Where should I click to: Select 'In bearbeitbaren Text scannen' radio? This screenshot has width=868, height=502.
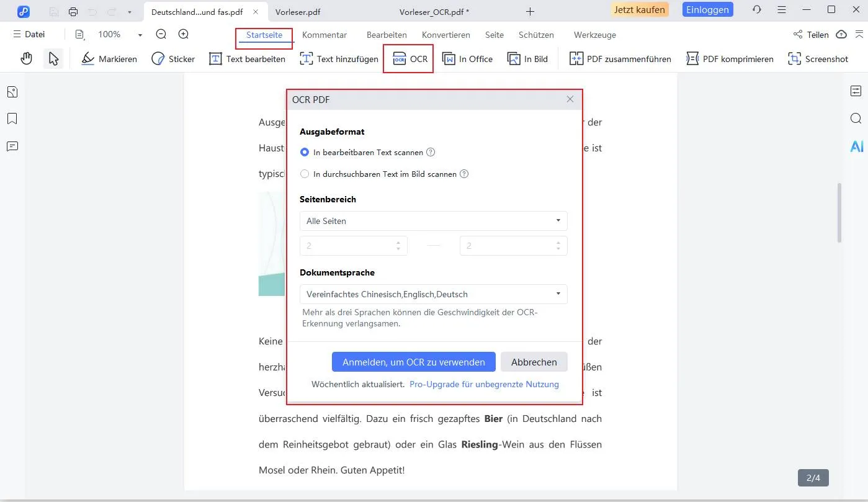[x=305, y=152]
